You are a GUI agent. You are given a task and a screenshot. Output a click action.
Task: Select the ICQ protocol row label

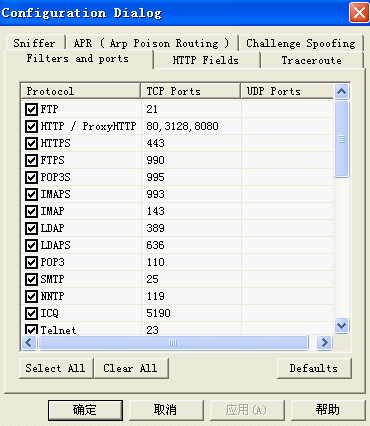click(49, 313)
